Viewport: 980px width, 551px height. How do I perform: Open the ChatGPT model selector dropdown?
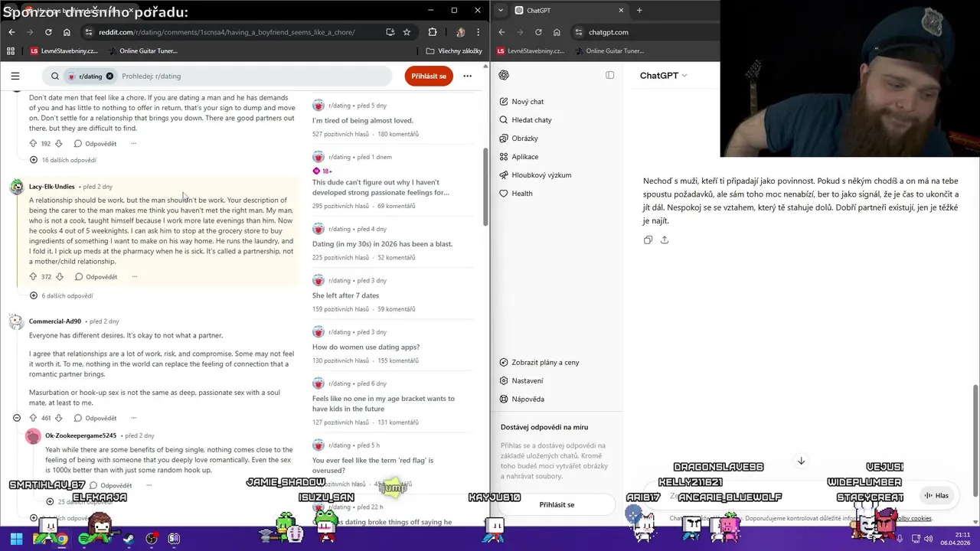(x=663, y=75)
